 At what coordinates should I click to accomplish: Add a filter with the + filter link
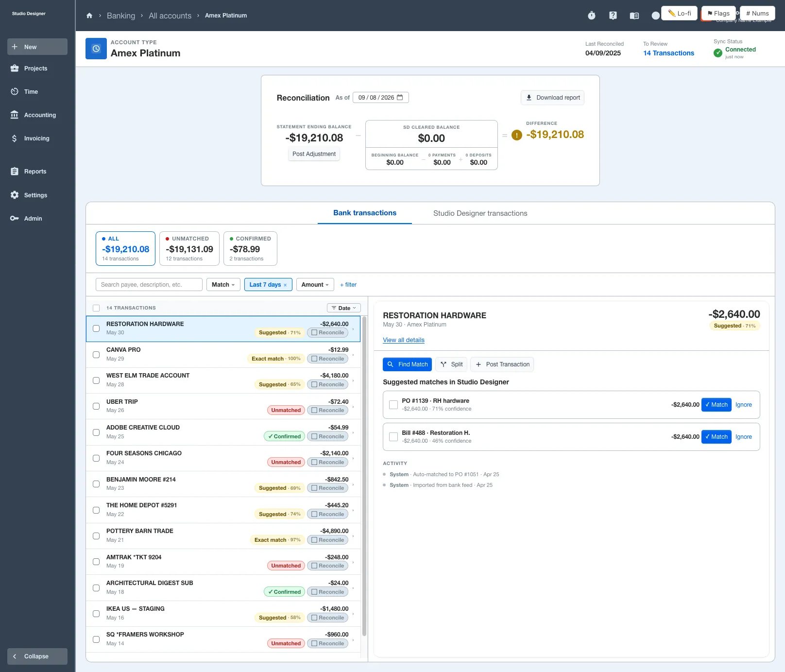[x=348, y=285]
